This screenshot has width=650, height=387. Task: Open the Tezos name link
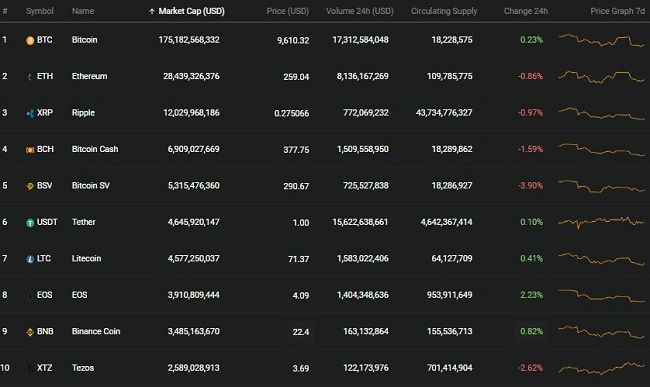click(x=83, y=368)
